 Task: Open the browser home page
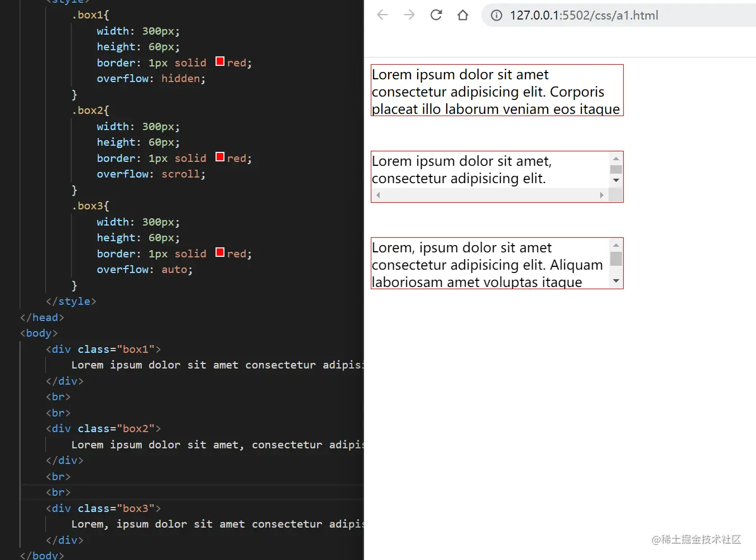[x=463, y=15]
